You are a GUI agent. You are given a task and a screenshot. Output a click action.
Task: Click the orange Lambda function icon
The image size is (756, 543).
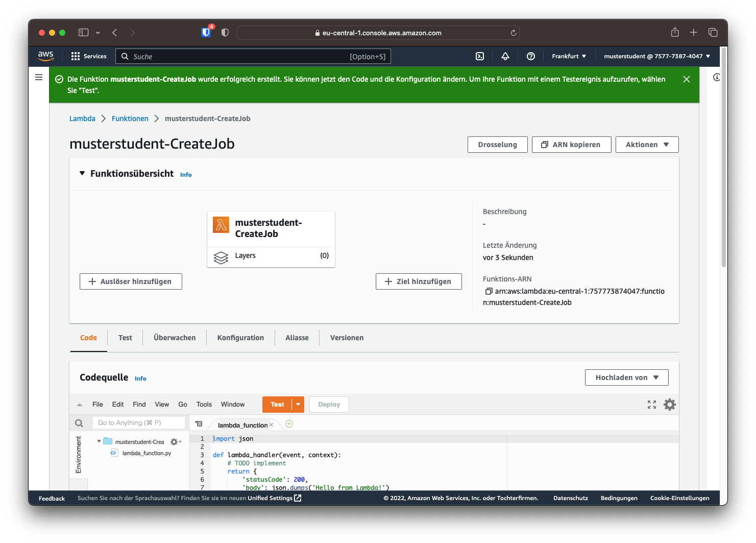tap(221, 224)
